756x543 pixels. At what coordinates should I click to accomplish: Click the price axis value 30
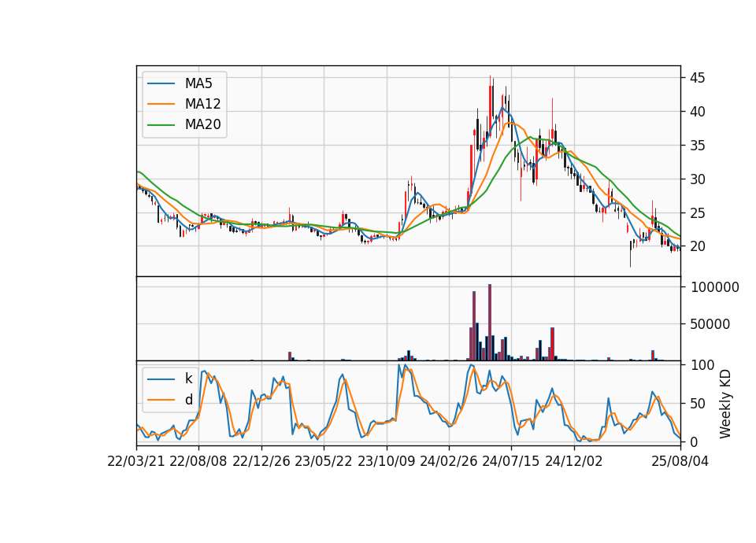[697, 179]
